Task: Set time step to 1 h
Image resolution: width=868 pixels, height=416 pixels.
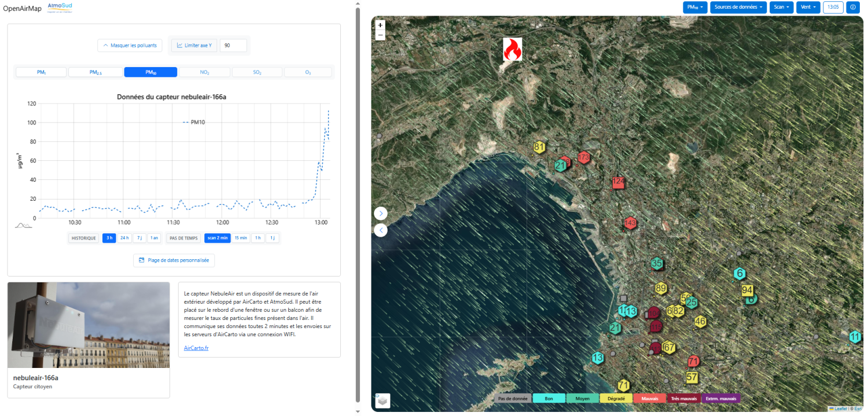Action: pyautogui.click(x=258, y=238)
